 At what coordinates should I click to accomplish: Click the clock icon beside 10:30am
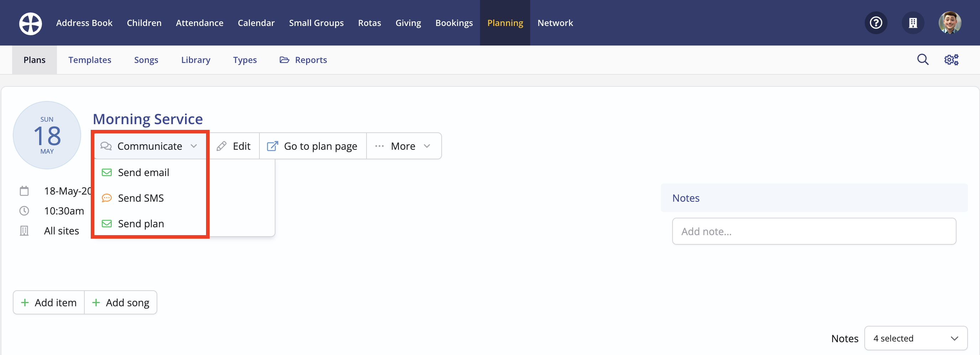(24, 211)
